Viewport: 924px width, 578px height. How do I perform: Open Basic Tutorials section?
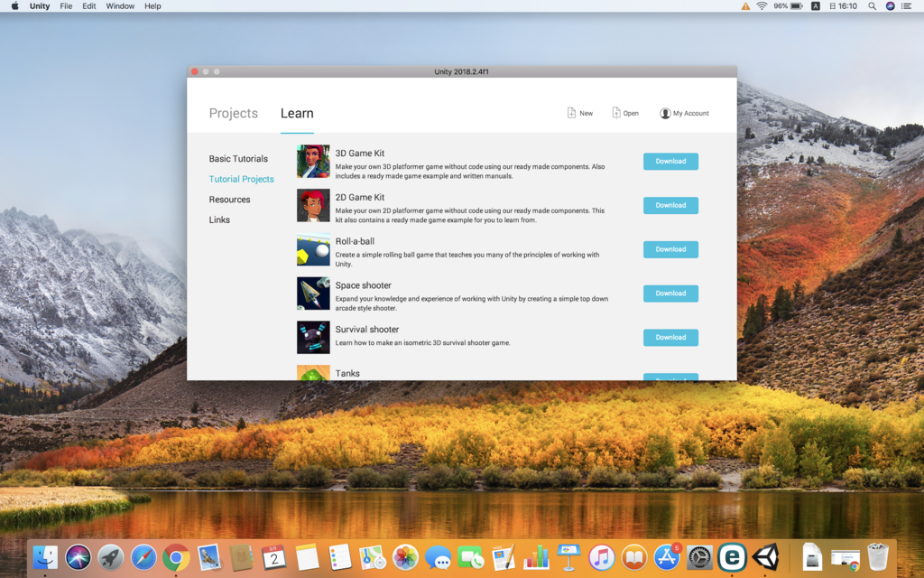pyautogui.click(x=238, y=159)
